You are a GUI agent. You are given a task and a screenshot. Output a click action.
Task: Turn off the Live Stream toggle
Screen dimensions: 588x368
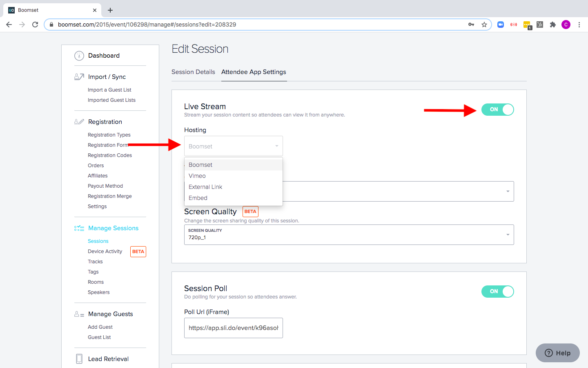pyautogui.click(x=497, y=110)
